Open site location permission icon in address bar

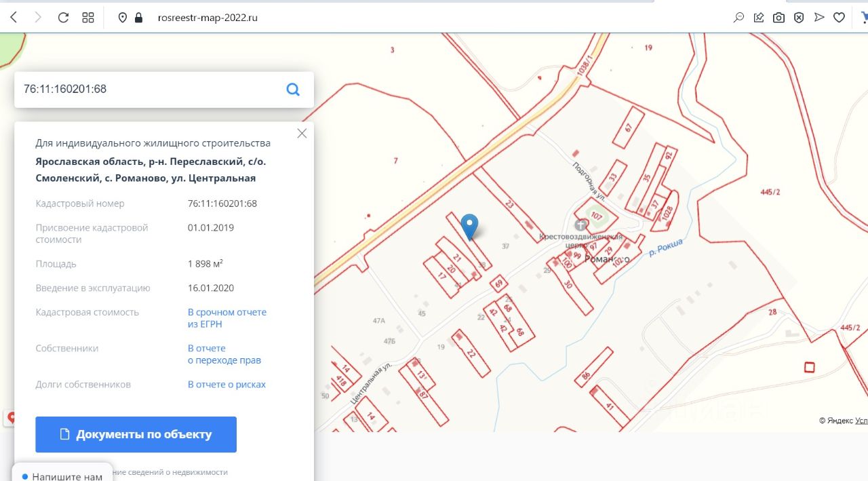point(123,18)
